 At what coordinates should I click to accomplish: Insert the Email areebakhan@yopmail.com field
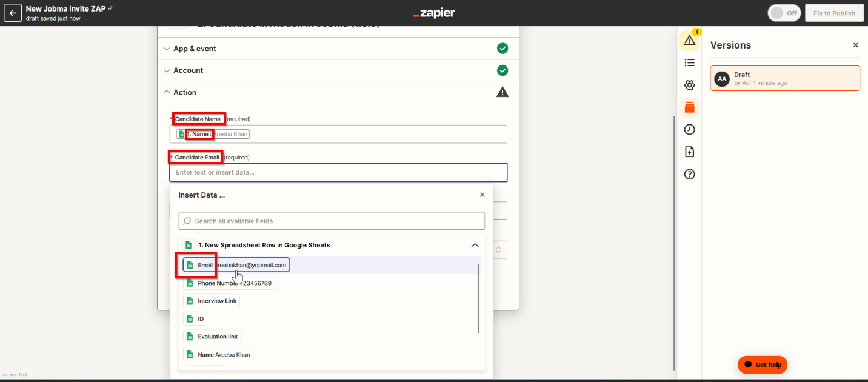[236, 265]
